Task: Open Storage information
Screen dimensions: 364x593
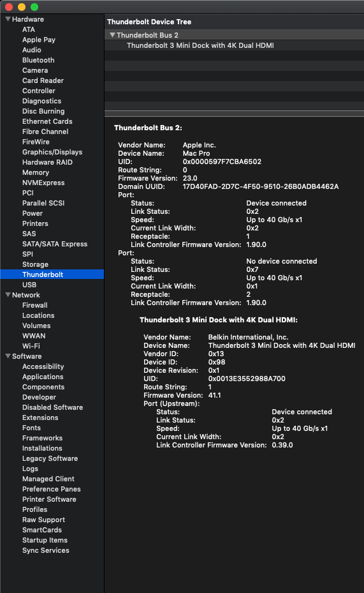Action: tap(35, 264)
